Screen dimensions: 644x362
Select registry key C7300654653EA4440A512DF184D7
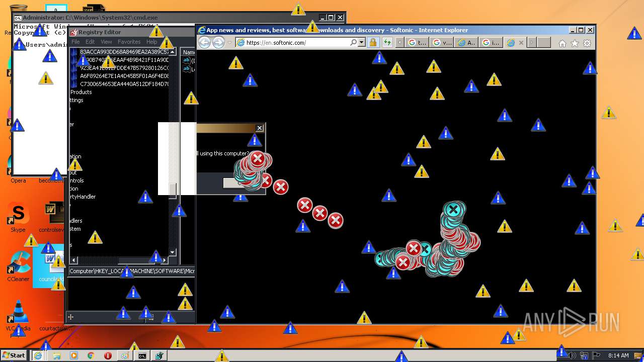[x=124, y=84]
